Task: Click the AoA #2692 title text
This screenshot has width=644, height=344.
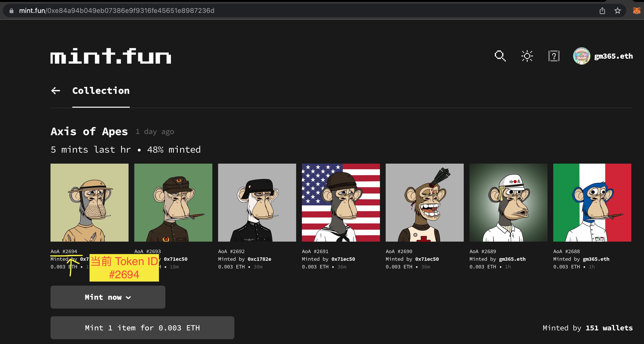Action: click(231, 251)
